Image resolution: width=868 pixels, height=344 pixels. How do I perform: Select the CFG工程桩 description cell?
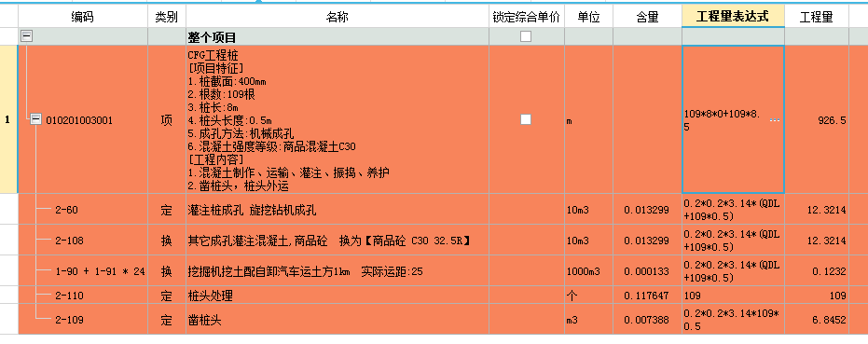pyautogui.click(x=338, y=119)
